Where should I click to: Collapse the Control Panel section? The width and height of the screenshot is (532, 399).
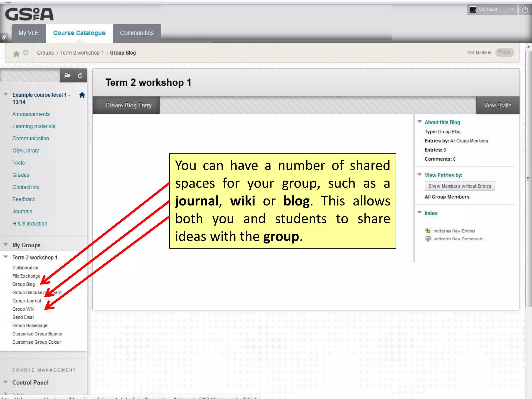click(6, 382)
